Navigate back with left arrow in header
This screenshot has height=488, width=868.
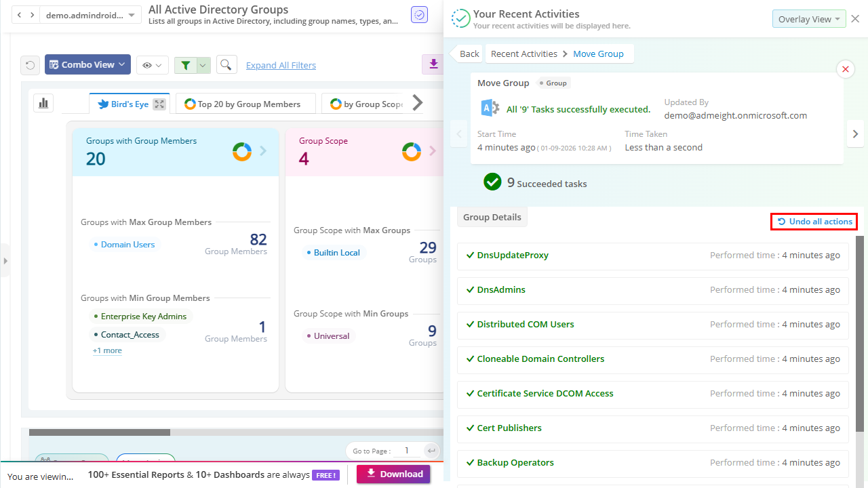tap(18, 14)
